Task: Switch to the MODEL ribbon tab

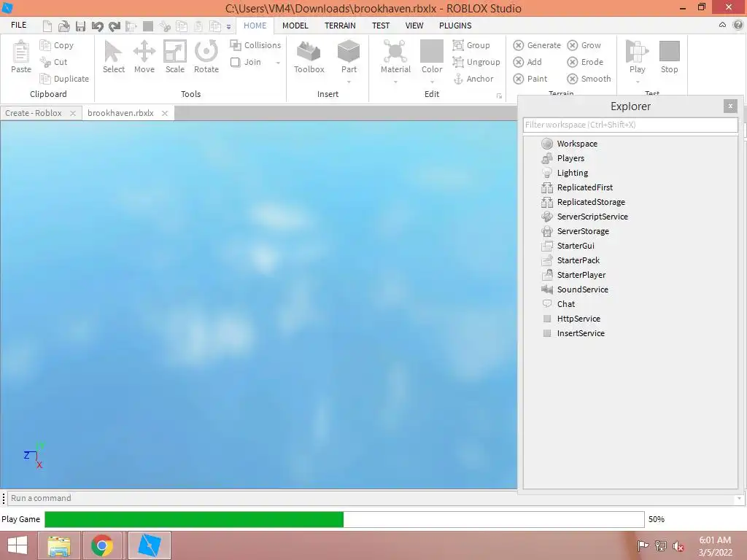Action: [x=295, y=26]
